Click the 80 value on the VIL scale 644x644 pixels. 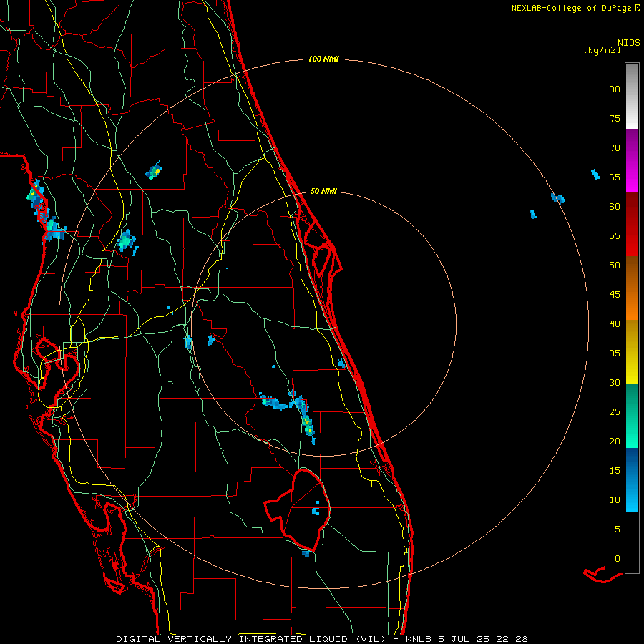click(x=615, y=89)
